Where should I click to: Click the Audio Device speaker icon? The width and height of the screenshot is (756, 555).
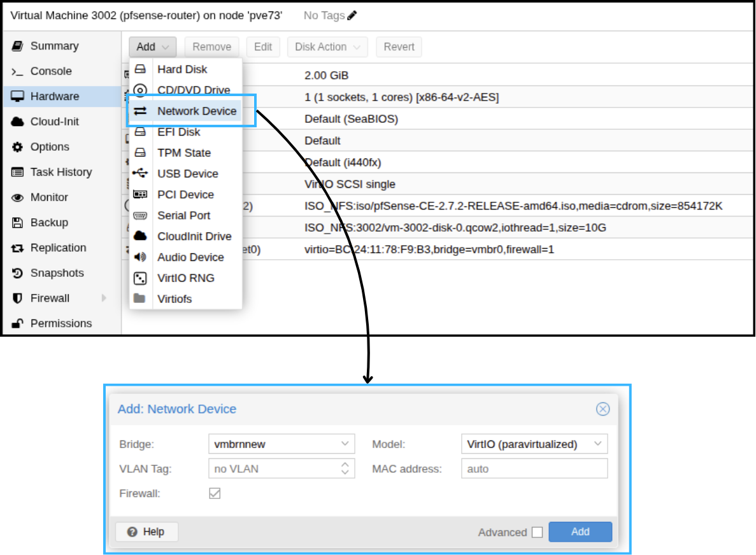tap(140, 257)
